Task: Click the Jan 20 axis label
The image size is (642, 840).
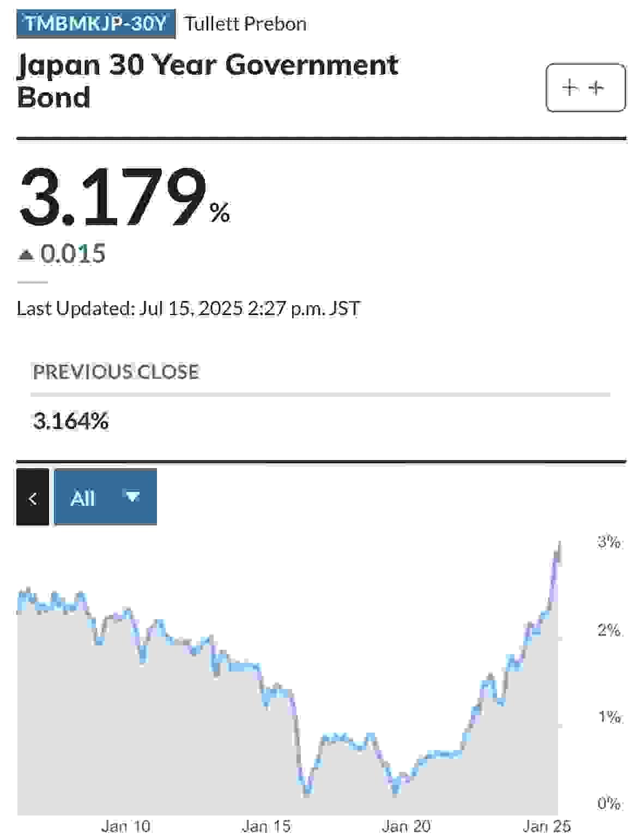Action: point(406,826)
